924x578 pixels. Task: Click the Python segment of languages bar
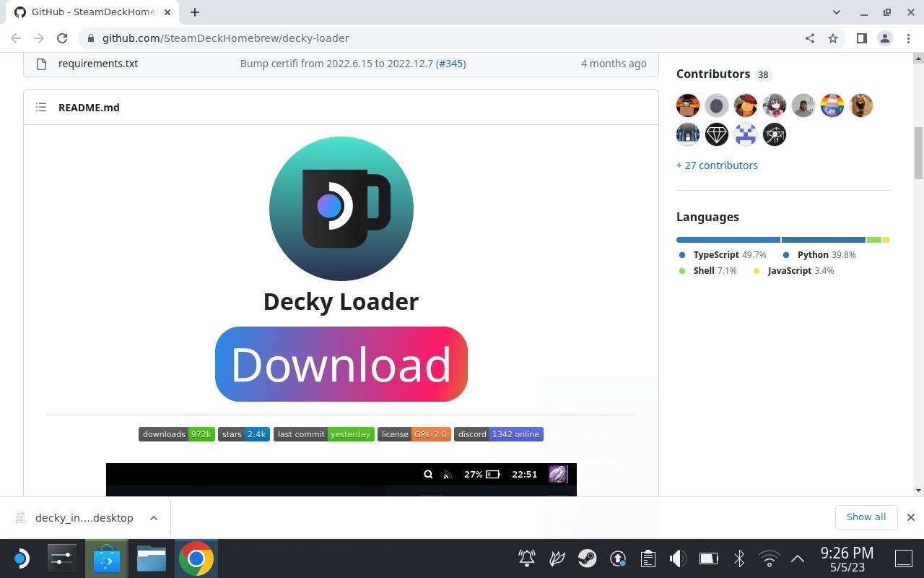(823, 240)
